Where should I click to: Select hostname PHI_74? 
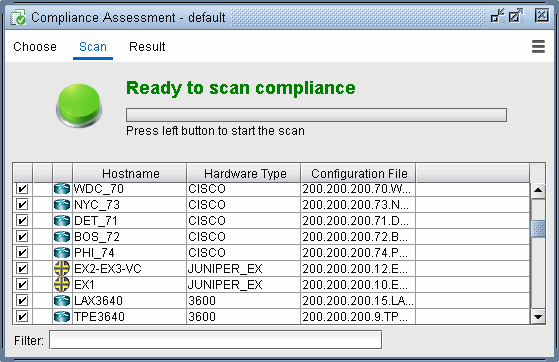[x=94, y=253]
